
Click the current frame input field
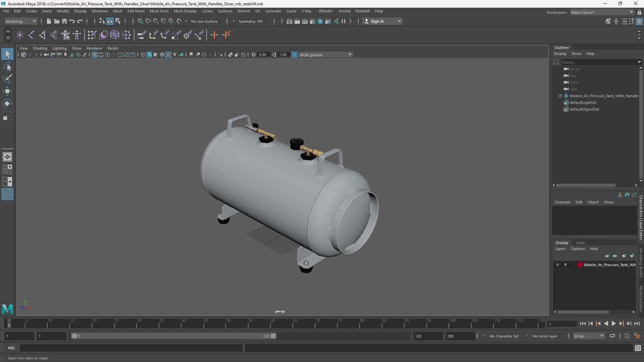562,324
